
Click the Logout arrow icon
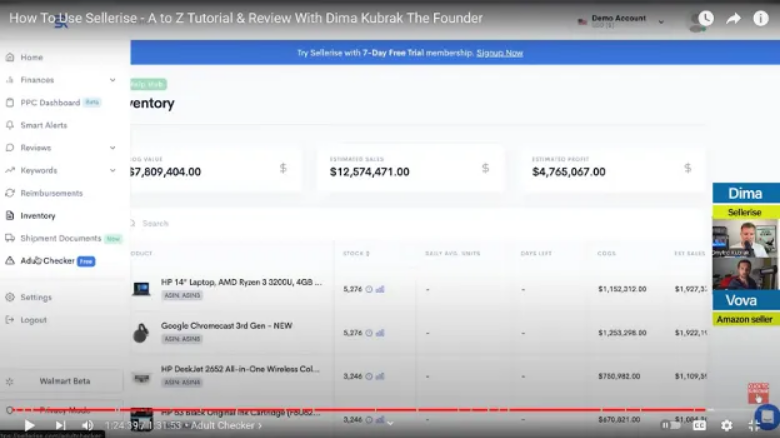coord(10,320)
